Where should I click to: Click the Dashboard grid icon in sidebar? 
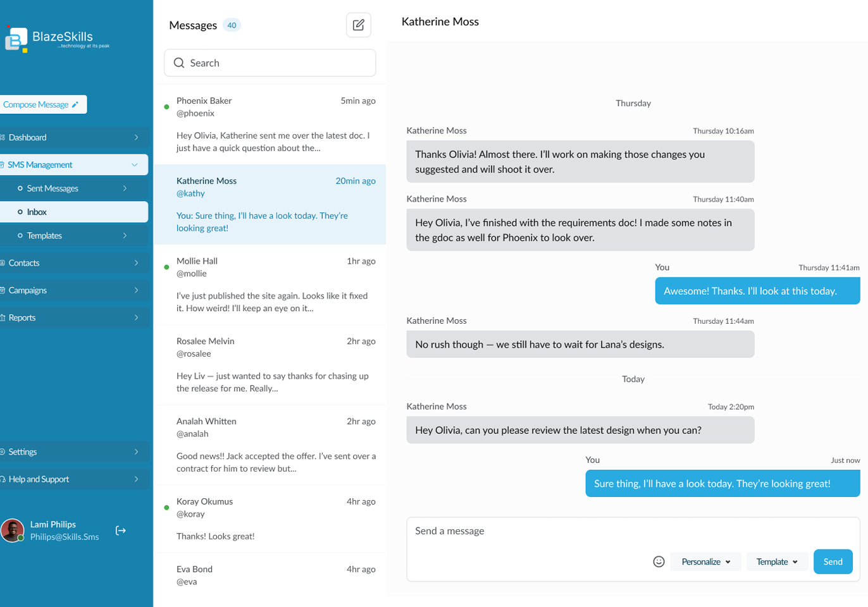(3, 137)
